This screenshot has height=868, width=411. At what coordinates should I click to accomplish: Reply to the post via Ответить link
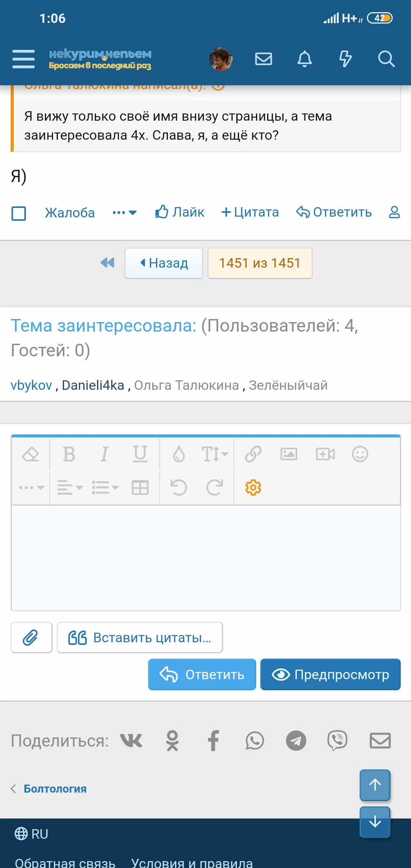pos(334,212)
